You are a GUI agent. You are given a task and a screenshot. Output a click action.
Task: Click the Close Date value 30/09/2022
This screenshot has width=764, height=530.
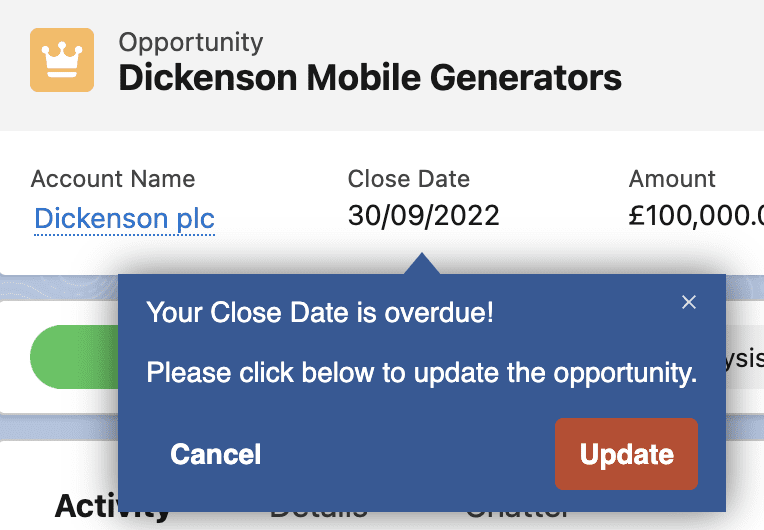click(x=423, y=215)
